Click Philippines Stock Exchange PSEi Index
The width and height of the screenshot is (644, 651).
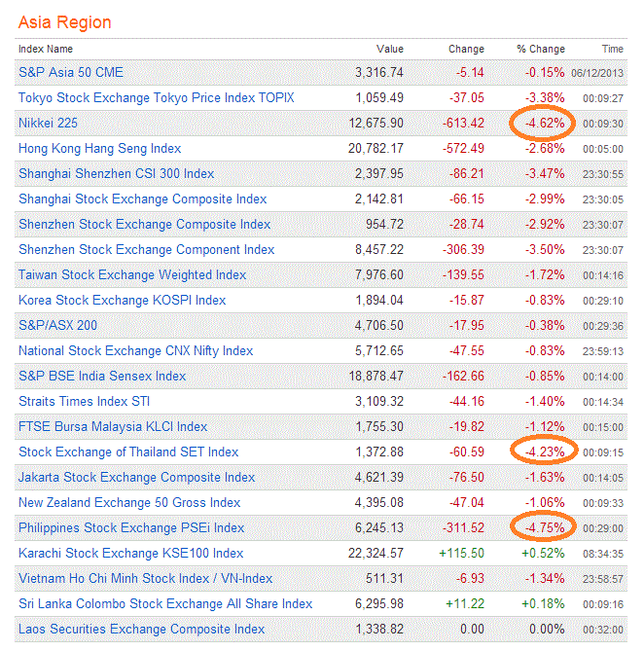coord(131,528)
